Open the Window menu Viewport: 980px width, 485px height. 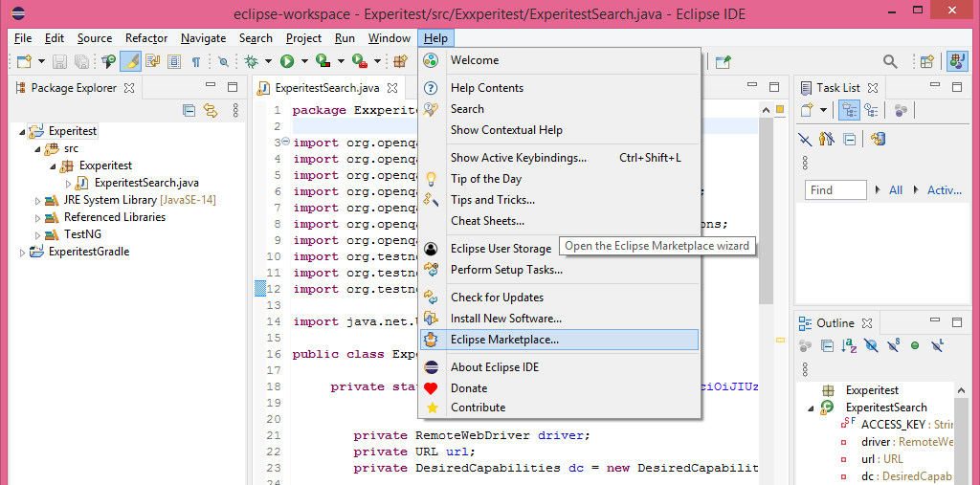389,38
